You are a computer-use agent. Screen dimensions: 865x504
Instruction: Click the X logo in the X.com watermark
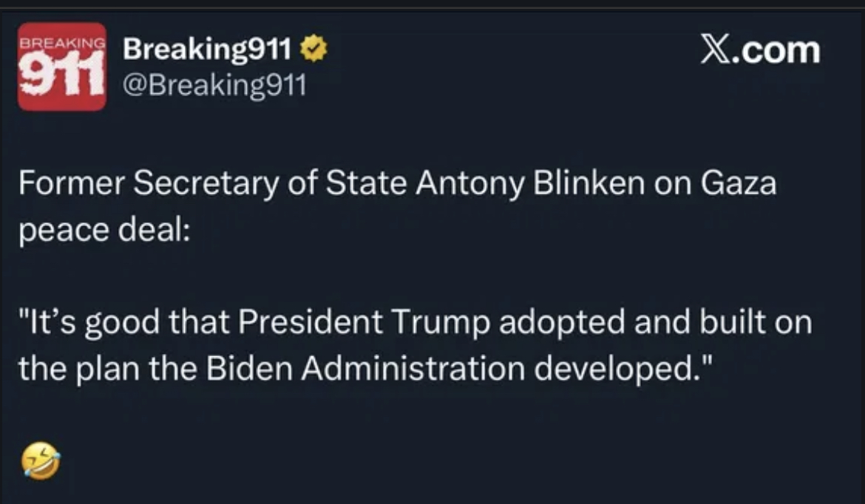tap(714, 51)
